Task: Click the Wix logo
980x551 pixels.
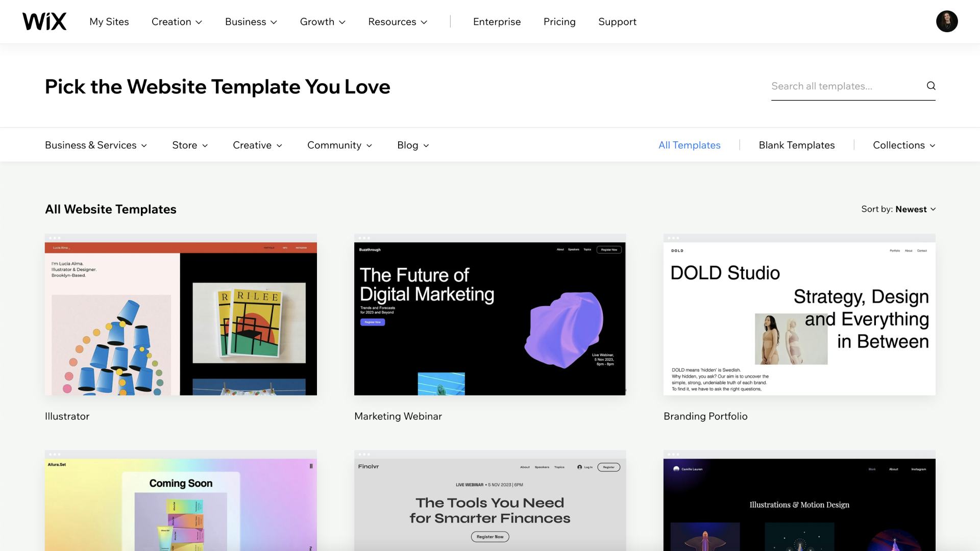Action: tap(44, 21)
